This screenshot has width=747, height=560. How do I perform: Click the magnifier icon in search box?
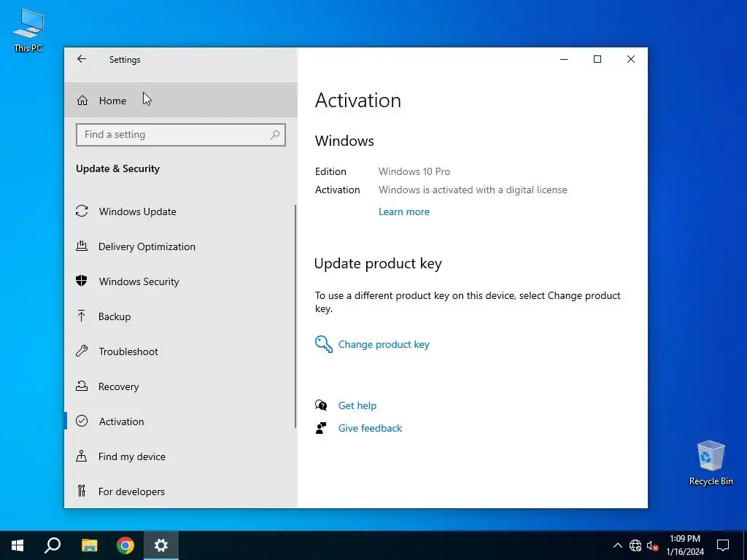point(275,135)
